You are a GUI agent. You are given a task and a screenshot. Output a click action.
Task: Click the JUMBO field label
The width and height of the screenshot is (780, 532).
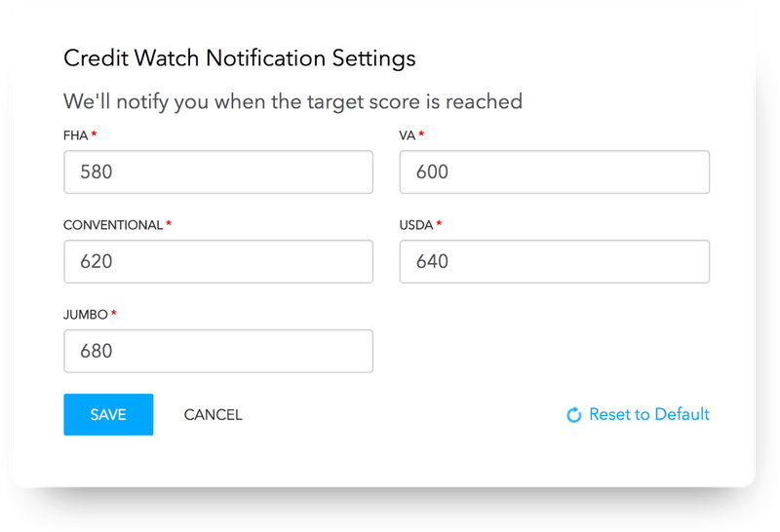(86, 314)
